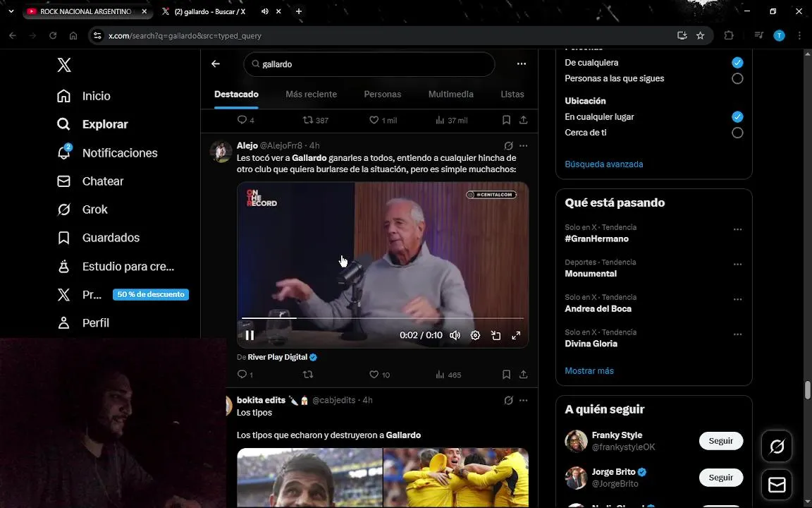Open search options three-dot menu

pyautogui.click(x=522, y=64)
